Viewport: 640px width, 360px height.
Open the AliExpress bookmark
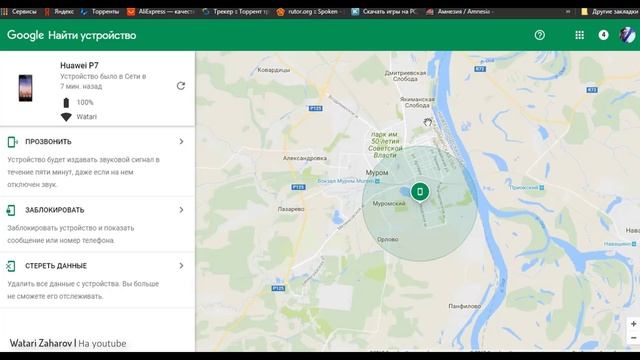coord(160,11)
